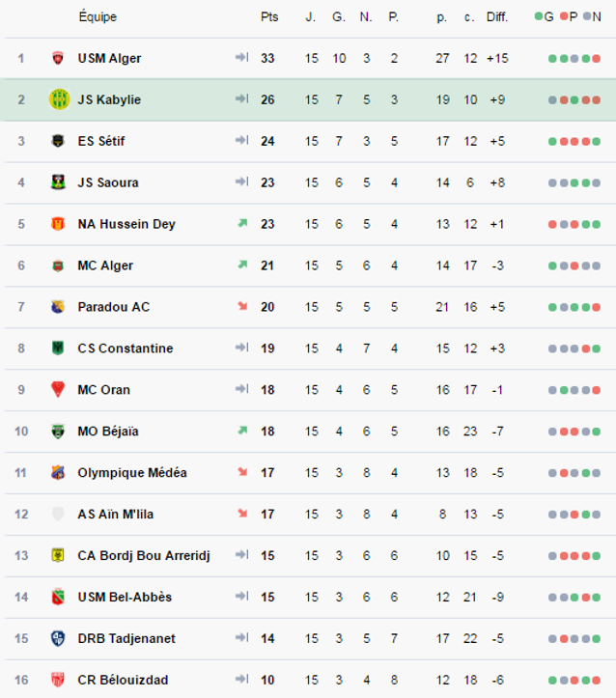Click Paradou AC red down-arrow trend
The width and height of the screenshot is (616, 698).
[x=242, y=306]
